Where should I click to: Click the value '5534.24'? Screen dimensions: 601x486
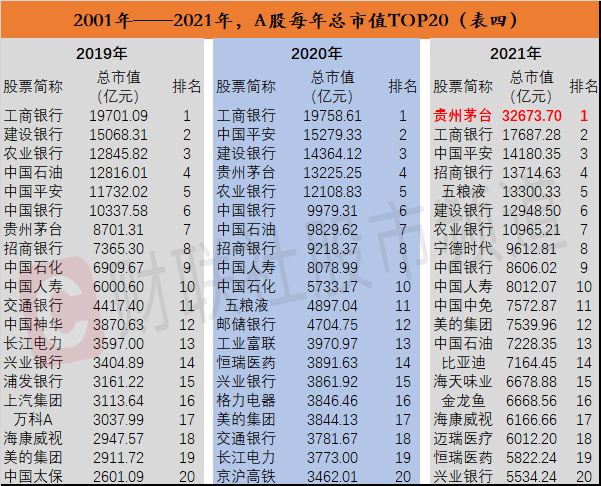[532, 476]
